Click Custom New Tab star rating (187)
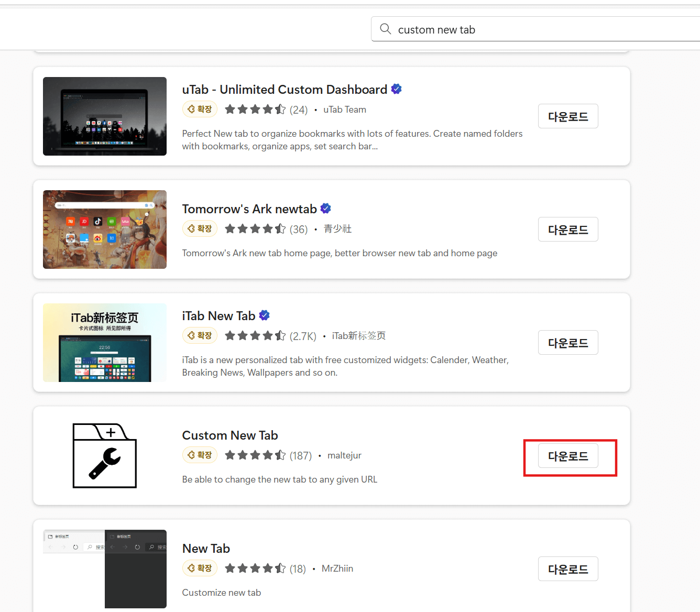The height and width of the screenshot is (612, 700). click(x=268, y=455)
